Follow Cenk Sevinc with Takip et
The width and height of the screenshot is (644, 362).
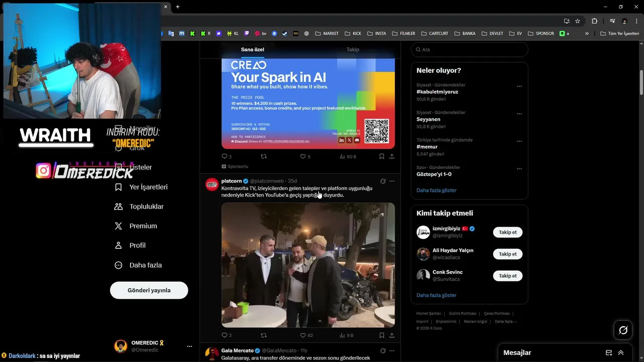[508, 276]
